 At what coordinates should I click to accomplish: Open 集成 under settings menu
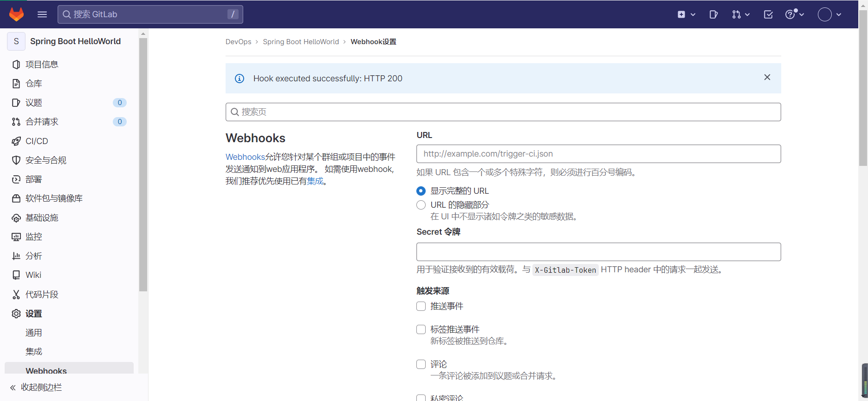[34, 352]
